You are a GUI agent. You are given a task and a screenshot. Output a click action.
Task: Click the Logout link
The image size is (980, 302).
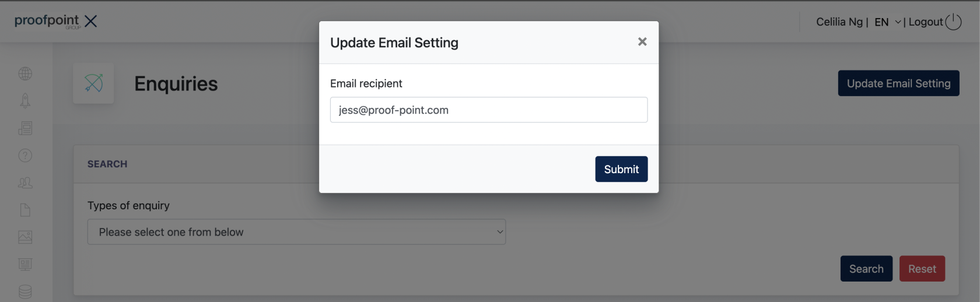coord(925,22)
